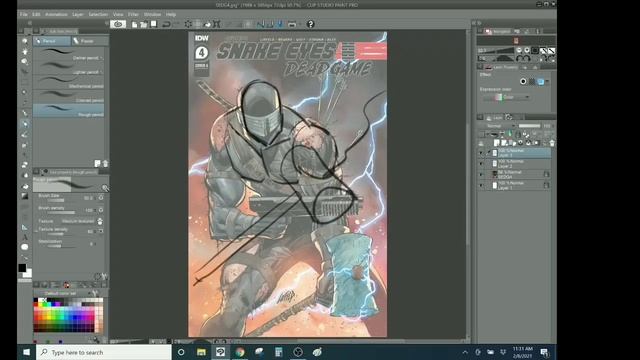Viewport: 640px width, 360px height.
Task: Open the Edit menu
Action: (36, 14)
